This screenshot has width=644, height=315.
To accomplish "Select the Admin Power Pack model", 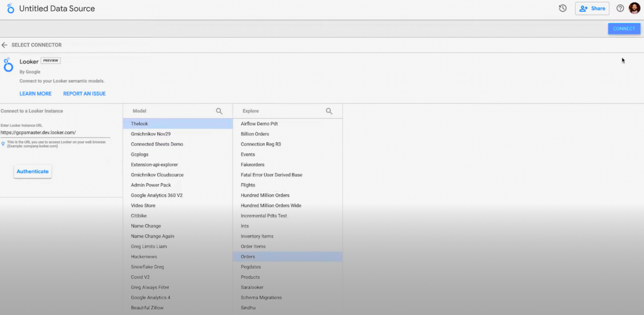I will click(177, 185).
